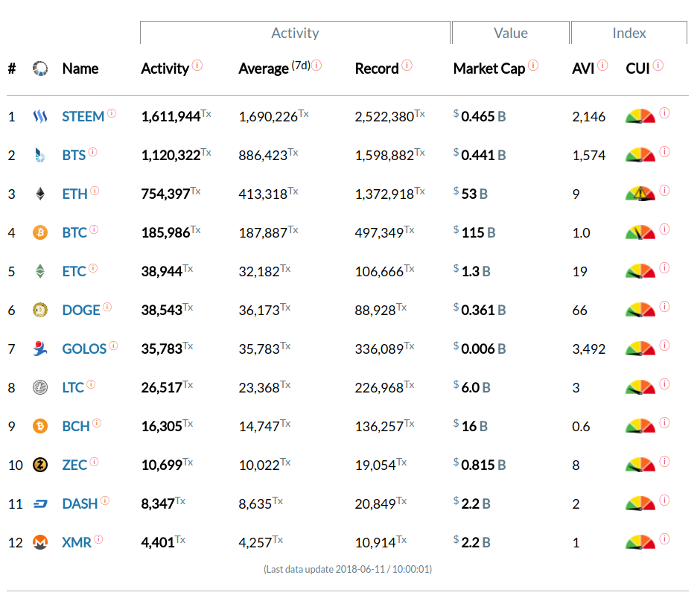Sort by the Record column header

click(x=377, y=69)
